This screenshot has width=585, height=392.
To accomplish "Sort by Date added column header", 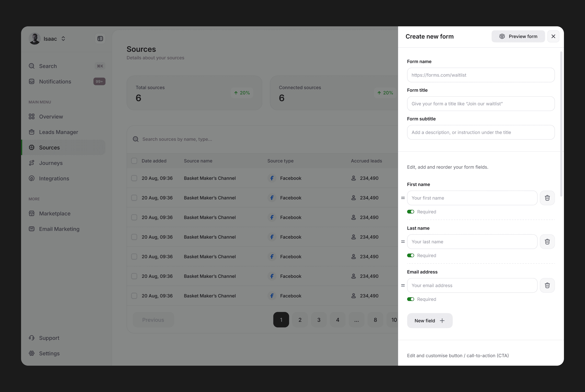I will pos(154,161).
